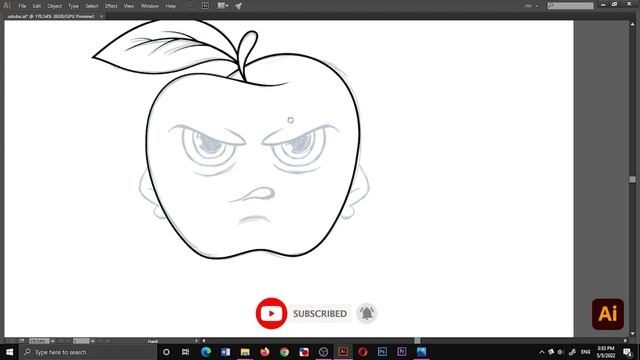Open the Windows Start menu
The width and height of the screenshot is (640, 360).
pyautogui.click(x=9, y=352)
